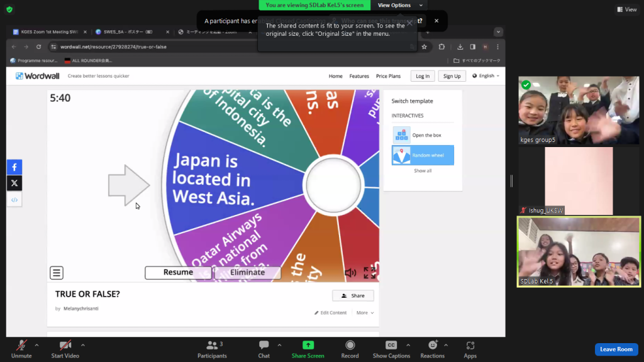Open the embed code icon

point(14,200)
